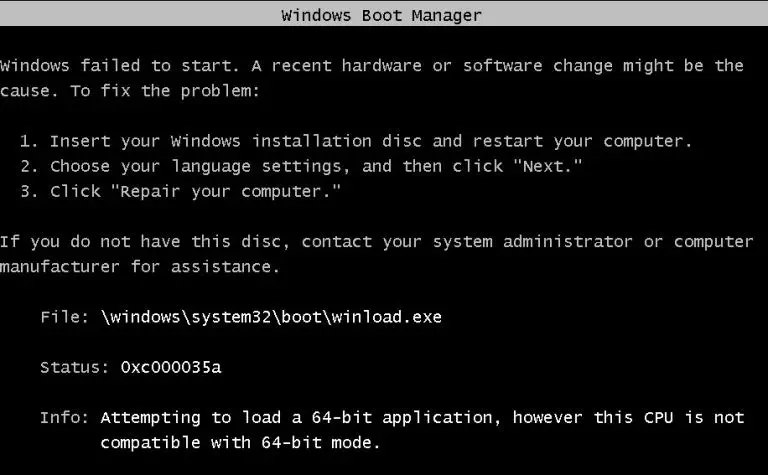This screenshot has height=475, width=768.
Task: Click the Windows Boot Manager title bar
Action: coord(384,14)
